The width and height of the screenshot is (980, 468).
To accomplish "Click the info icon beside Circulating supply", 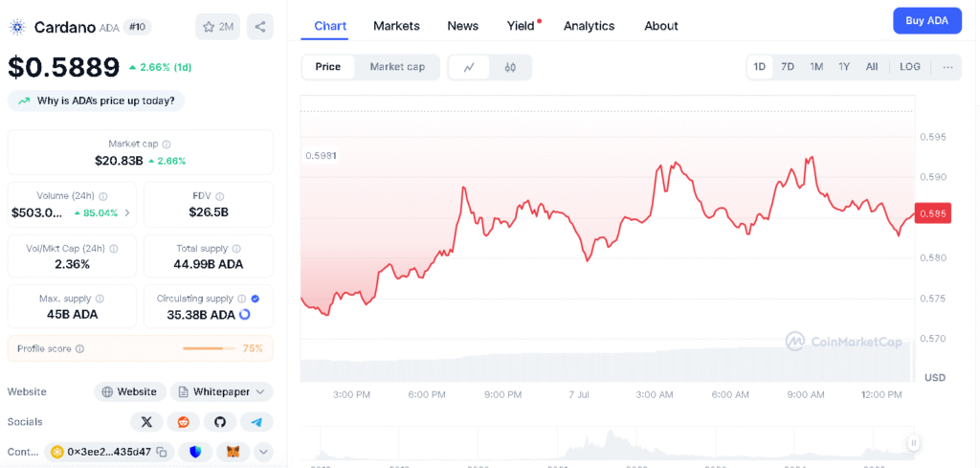I will click(242, 299).
